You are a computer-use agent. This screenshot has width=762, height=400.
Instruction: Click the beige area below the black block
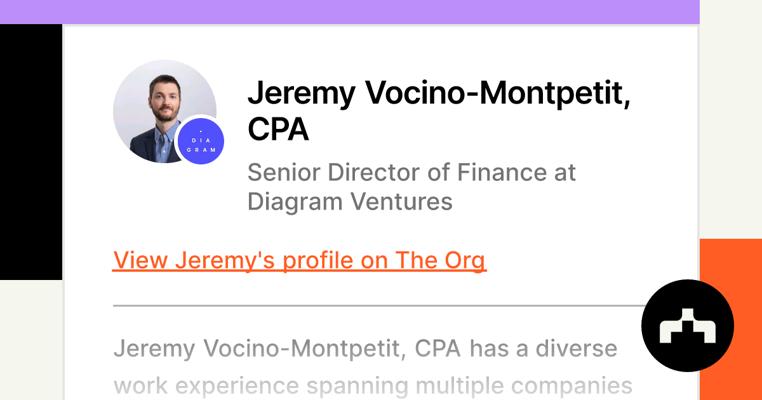tap(30, 340)
